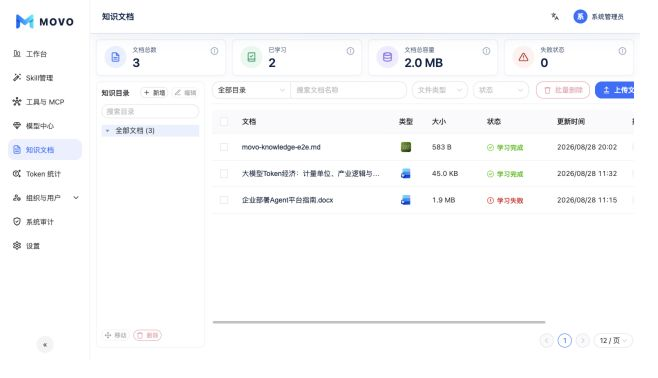Click the 知识文档 document icon in sidebar

(x=17, y=149)
